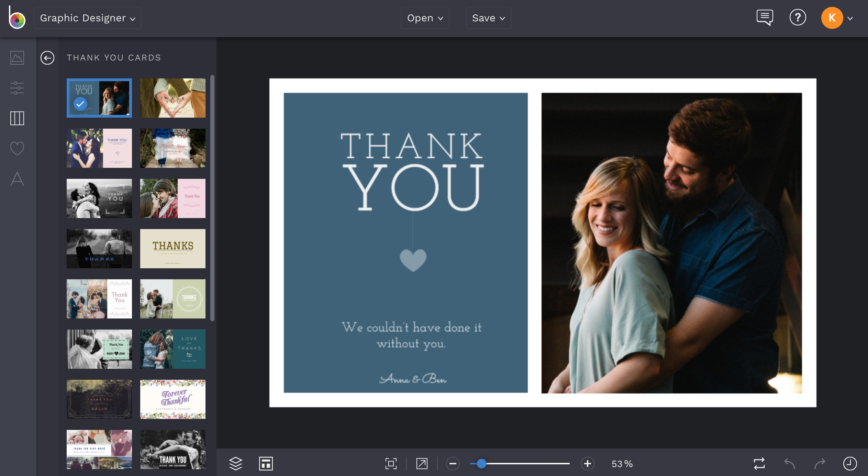Zoom out with the minus button

(x=453, y=464)
